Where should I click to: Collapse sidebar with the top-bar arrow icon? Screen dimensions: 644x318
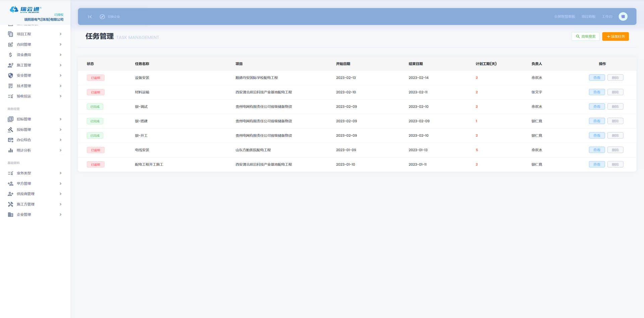pos(90,17)
